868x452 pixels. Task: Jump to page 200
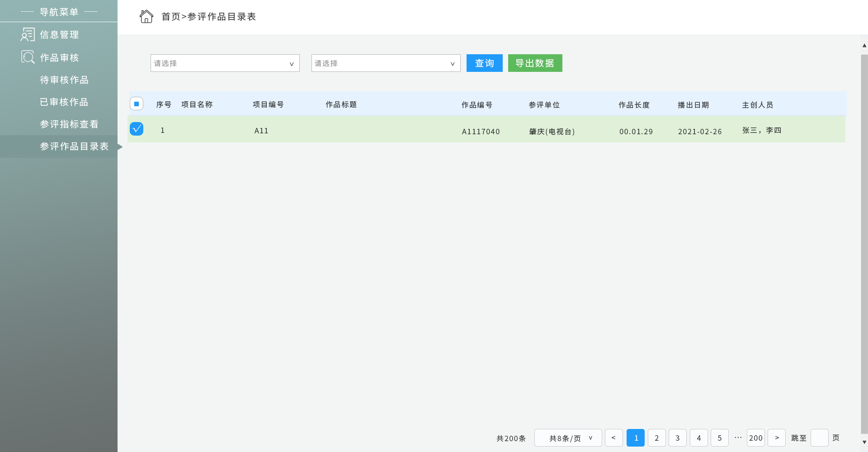click(x=755, y=438)
